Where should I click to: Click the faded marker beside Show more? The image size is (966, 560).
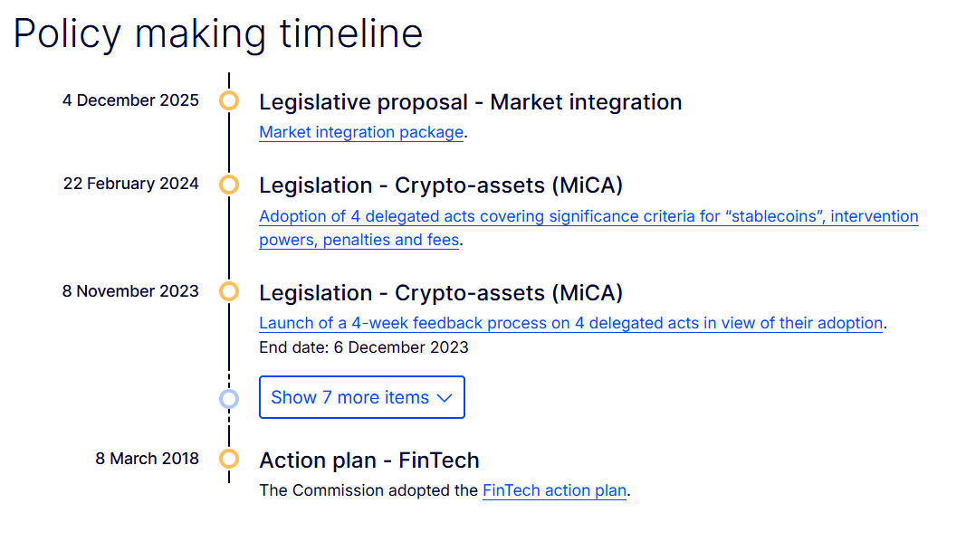tap(229, 398)
